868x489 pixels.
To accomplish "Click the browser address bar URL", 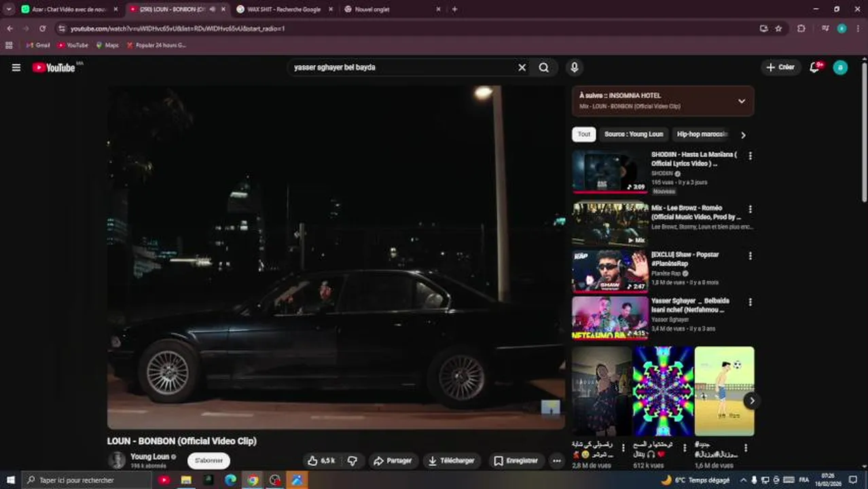I will (177, 29).
